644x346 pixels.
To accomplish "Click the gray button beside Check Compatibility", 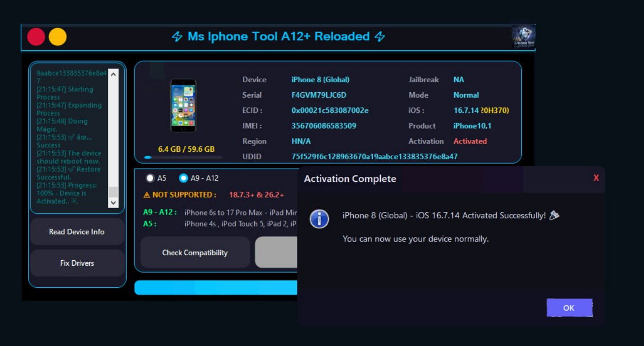I will (276, 252).
